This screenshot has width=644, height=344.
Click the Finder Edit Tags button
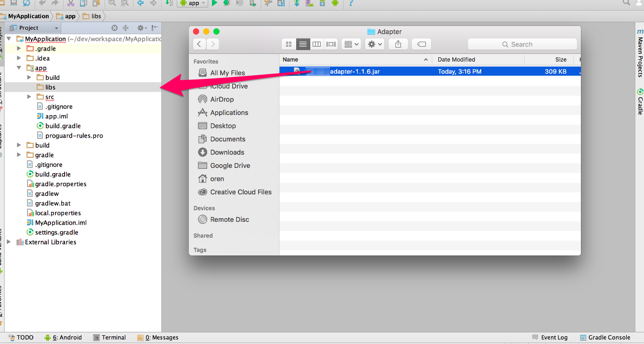[421, 44]
